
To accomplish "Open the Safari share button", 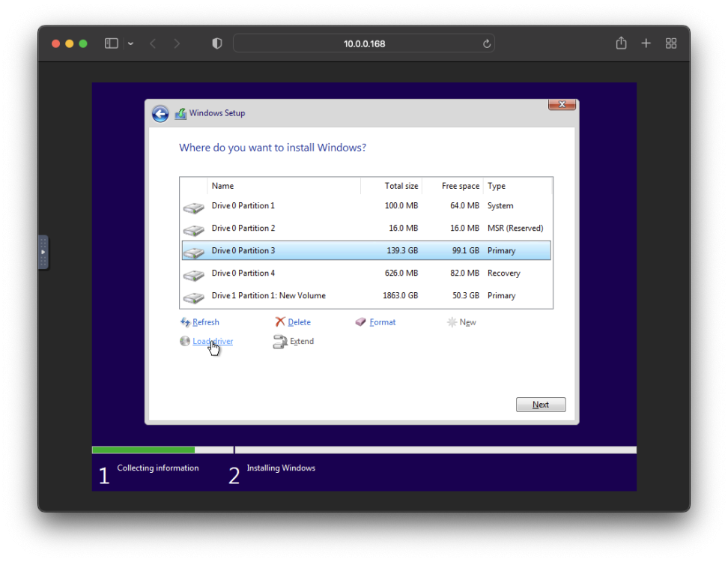I will coord(621,43).
